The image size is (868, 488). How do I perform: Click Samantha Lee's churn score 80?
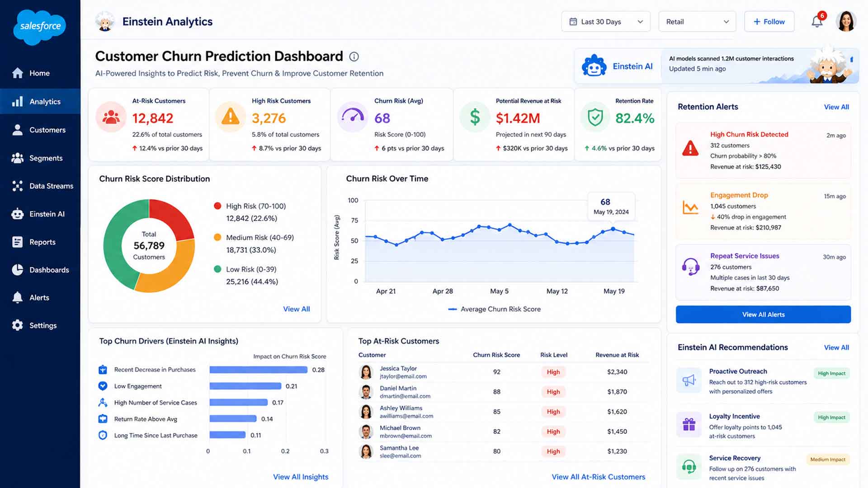point(497,451)
